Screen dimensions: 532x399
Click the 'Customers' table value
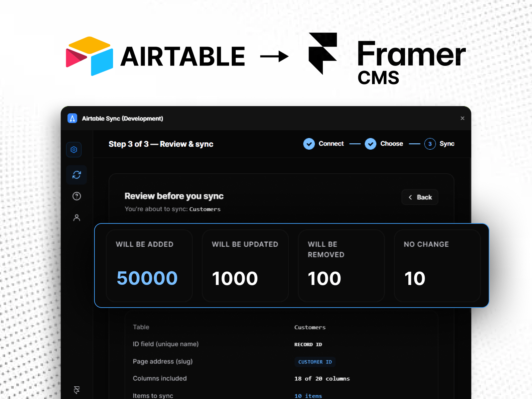(310, 327)
